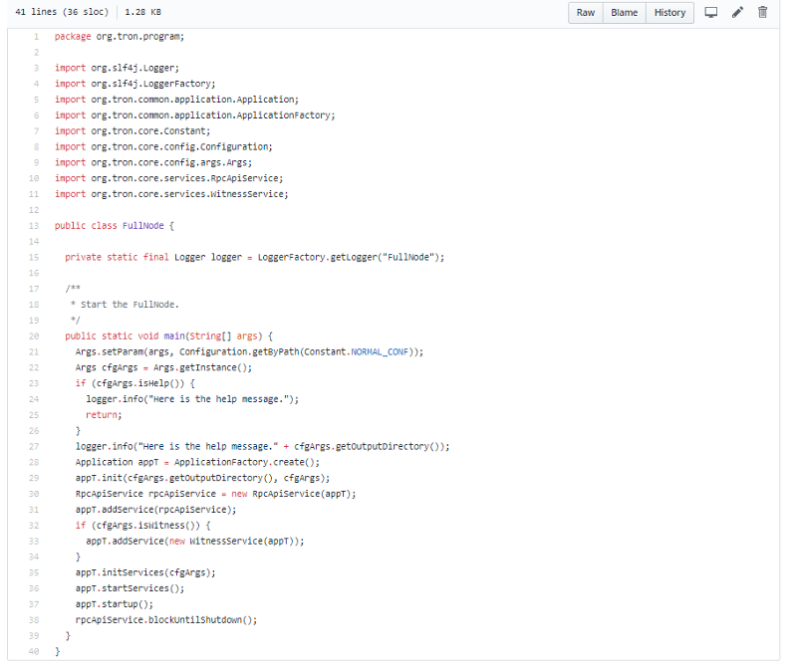Click 'appT.initServices(cfgArgs);' line
The height and width of the screenshot is (672, 797).
145,572
